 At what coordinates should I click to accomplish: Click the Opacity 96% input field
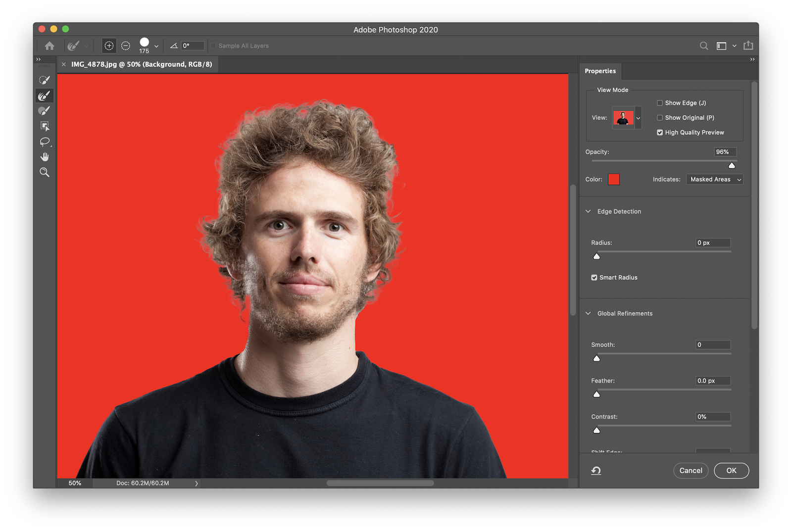pos(725,152)
